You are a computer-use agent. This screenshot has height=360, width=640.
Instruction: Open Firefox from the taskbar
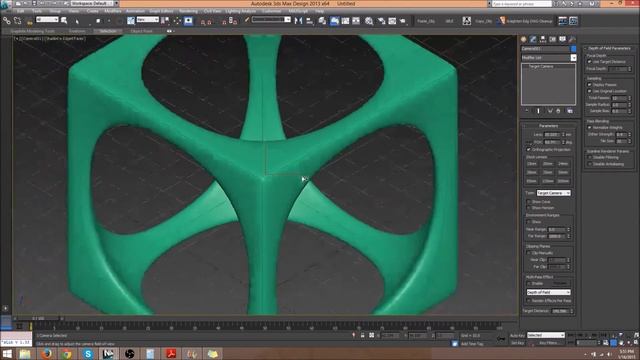point(46,353)
